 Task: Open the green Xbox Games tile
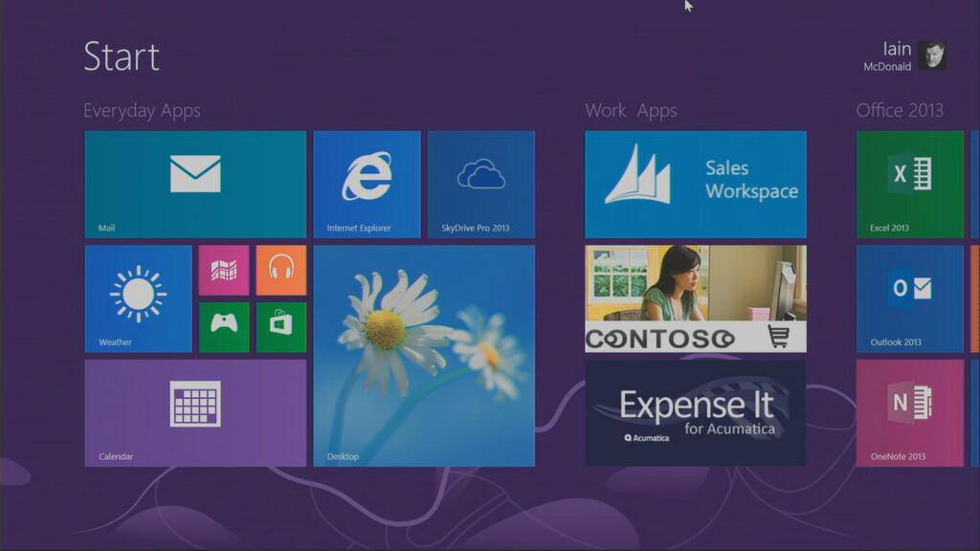224,327
